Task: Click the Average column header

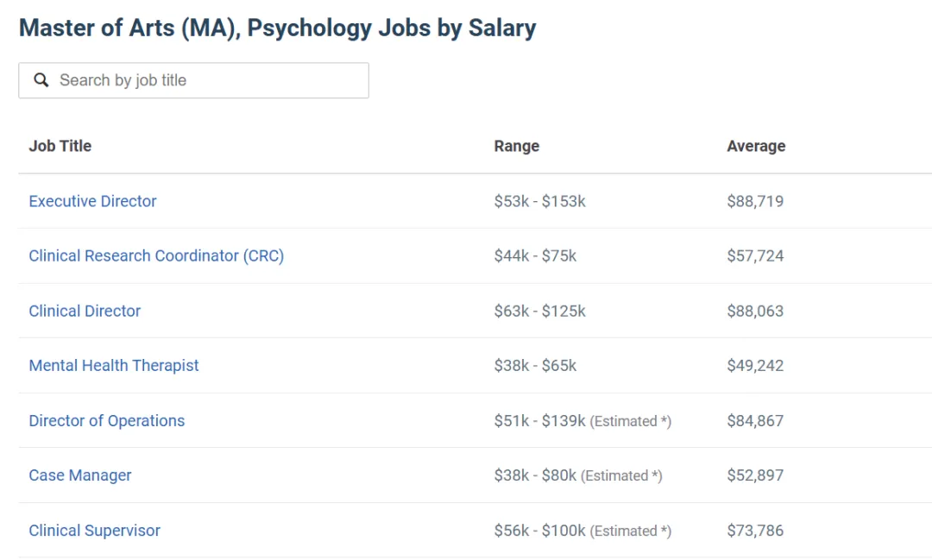Action: 756,146
